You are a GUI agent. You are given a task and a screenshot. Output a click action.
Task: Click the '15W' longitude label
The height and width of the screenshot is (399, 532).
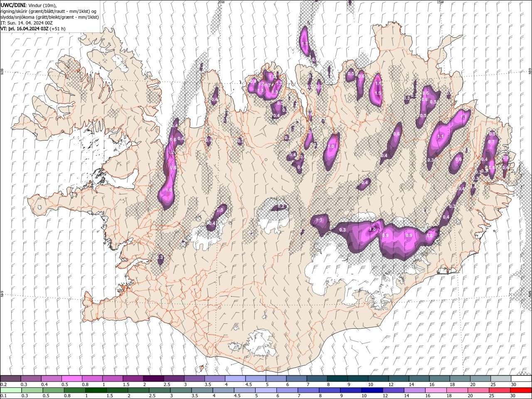[x=440, y=2]
